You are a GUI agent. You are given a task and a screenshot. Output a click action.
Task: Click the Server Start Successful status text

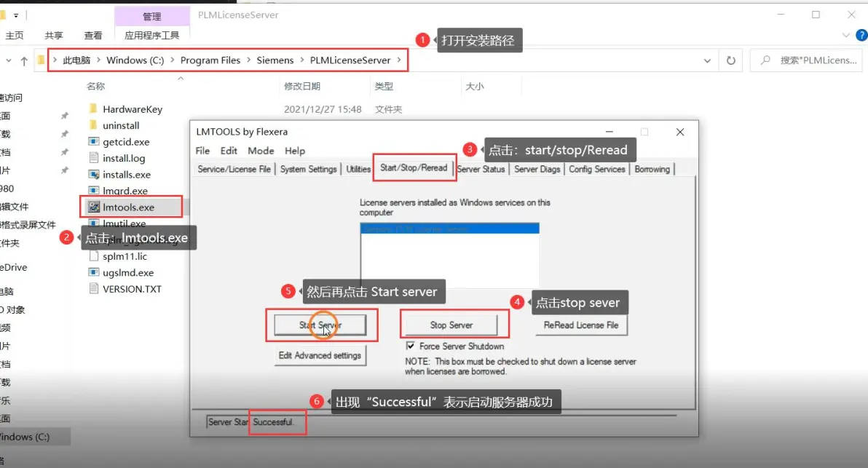tap(250, 422)
